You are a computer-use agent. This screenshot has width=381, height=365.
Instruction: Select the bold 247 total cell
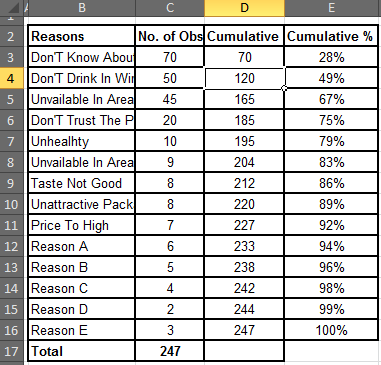point(170,351)
